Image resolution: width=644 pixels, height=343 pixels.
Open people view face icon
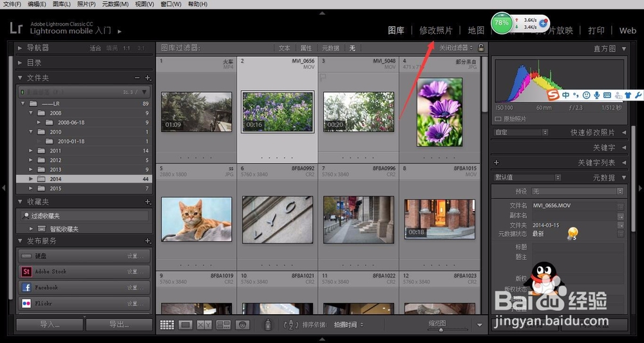tap(243, 325)
